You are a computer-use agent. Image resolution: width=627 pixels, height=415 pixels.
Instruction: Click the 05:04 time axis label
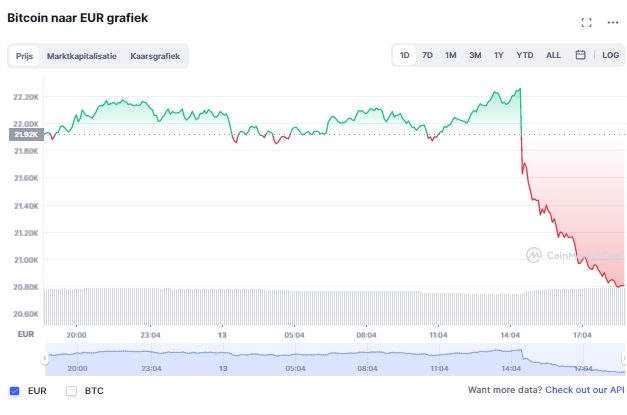294,335
